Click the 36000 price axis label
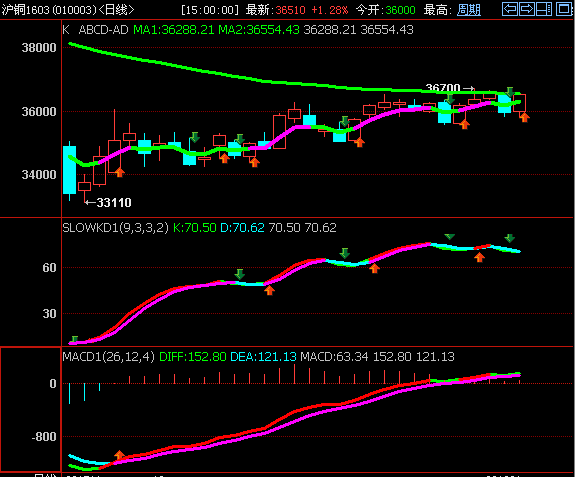This screenshot has height=477, width=575. pyautogui.click(x=39, y=111)
